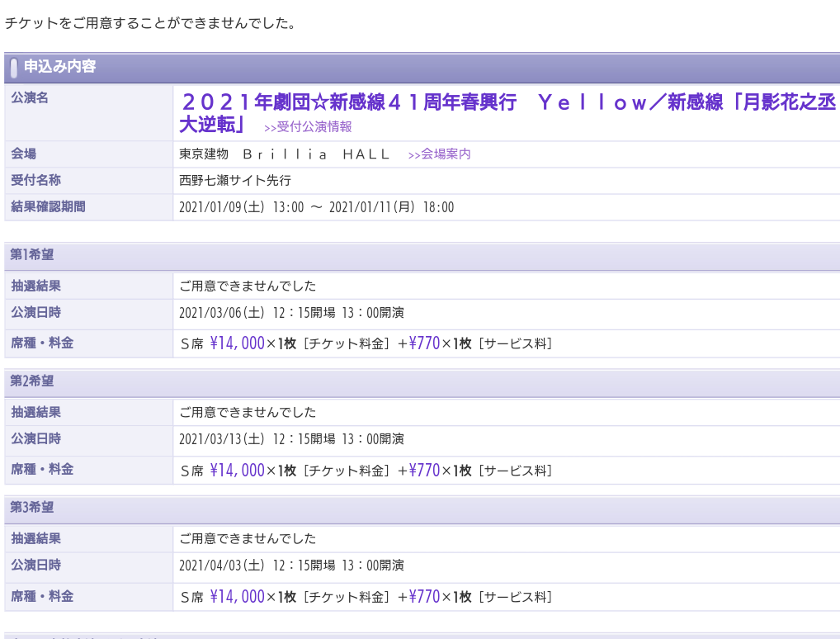Screen dimensions: 840x639
Task: Click the 席種・料金 label under 第3希望
Action: pos(42,596)
